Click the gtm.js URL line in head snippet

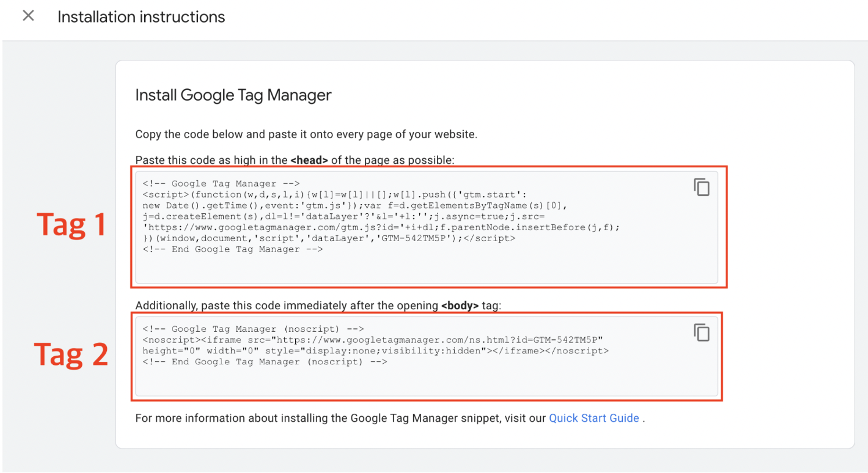pyautogui.click(x=381, y=228)
